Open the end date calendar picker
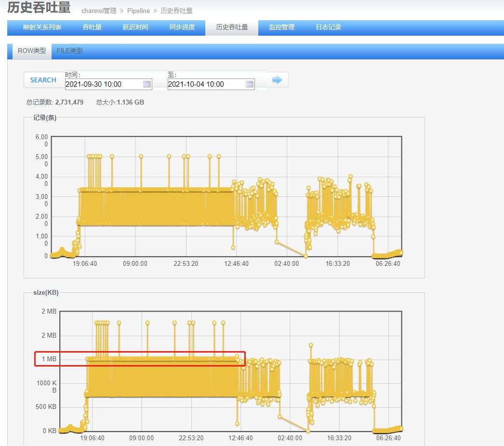 [249, 84]
